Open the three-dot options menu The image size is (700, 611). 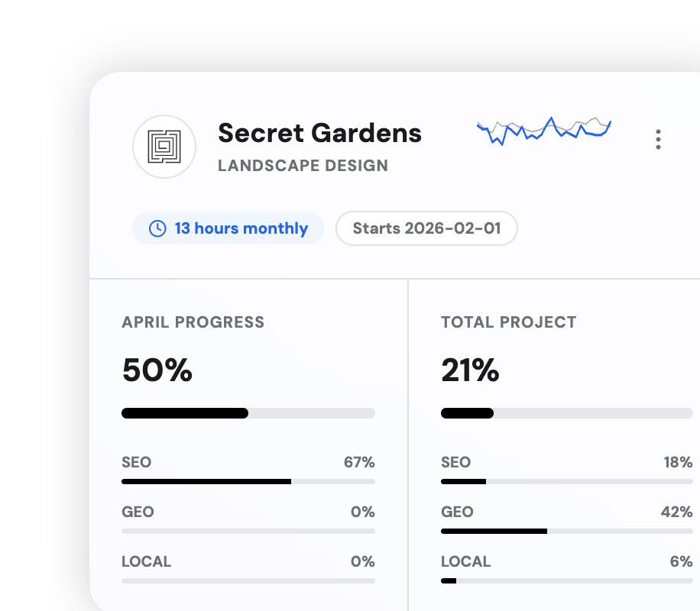[x=658, y=139]
